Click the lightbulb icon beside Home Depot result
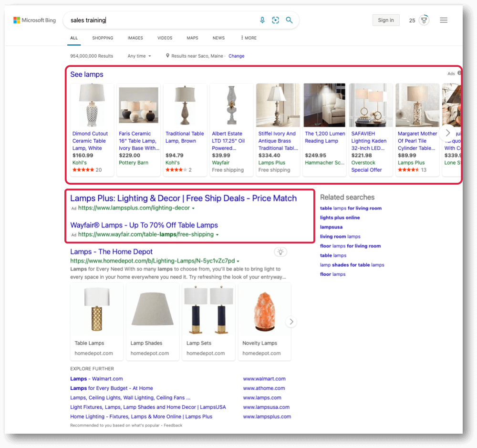 coord(280,252)
